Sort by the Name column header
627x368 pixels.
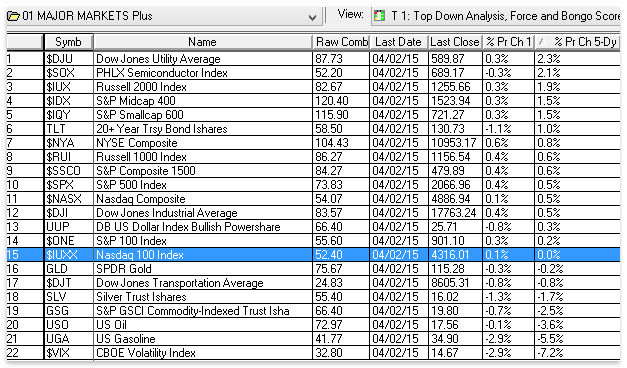point(202,42)
